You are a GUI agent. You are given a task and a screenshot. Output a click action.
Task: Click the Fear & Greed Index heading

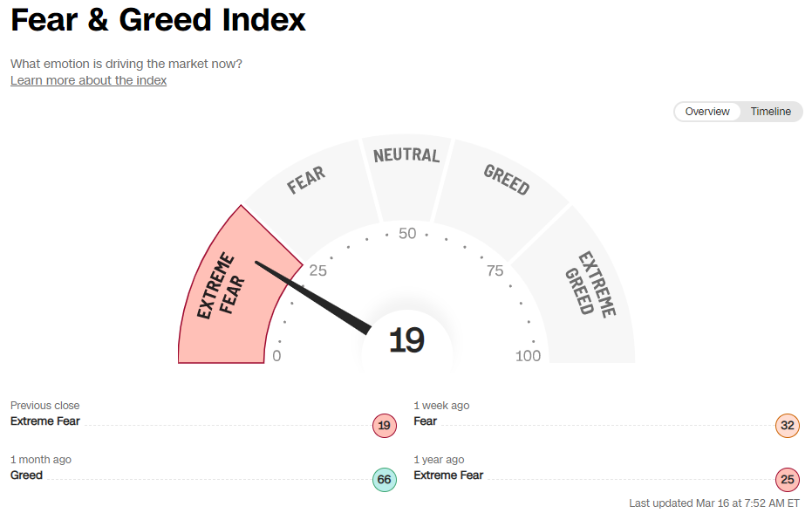(x=157, y=20)
